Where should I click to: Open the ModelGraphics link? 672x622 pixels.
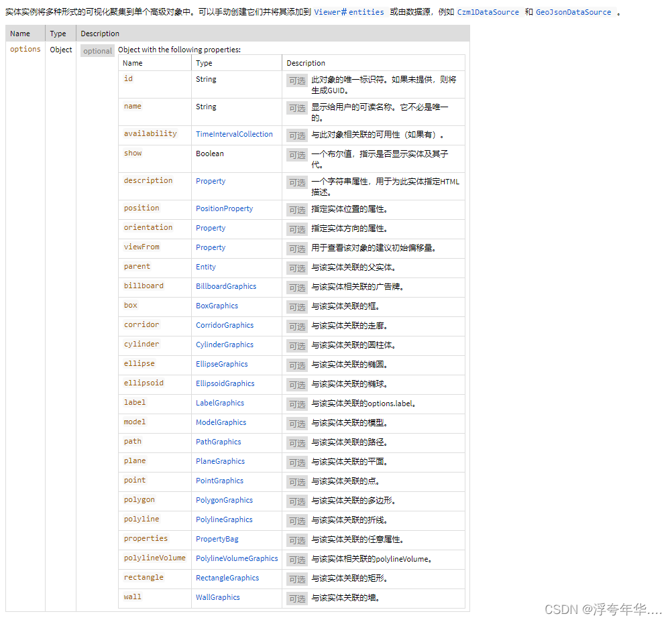[x=221, y=422]
